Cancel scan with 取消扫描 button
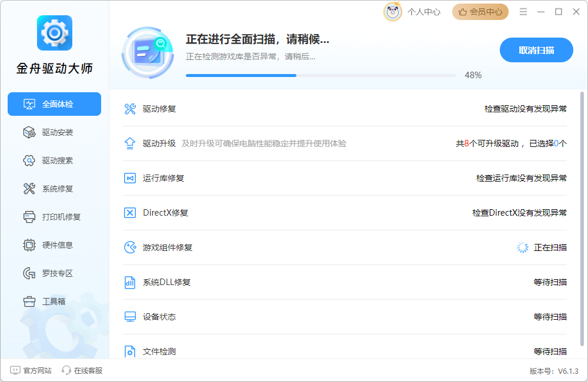The width and height of the screenshot is (588, 382). [536, 50]
